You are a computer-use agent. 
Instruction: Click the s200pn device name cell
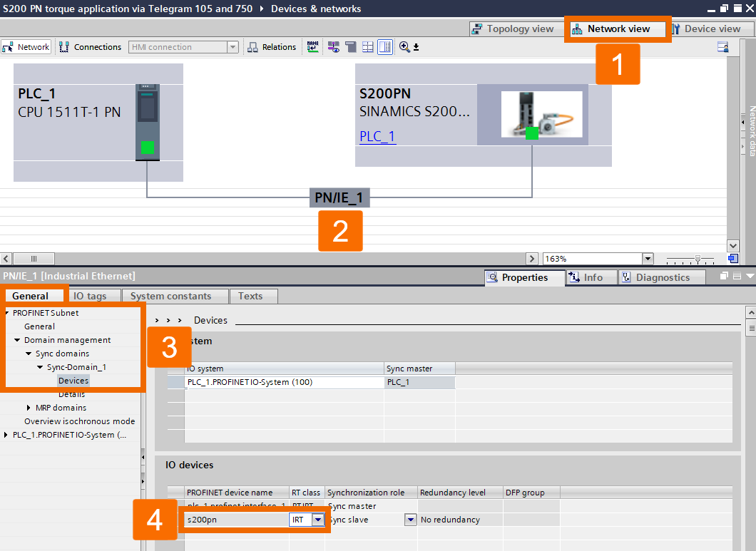coord(236,520)
